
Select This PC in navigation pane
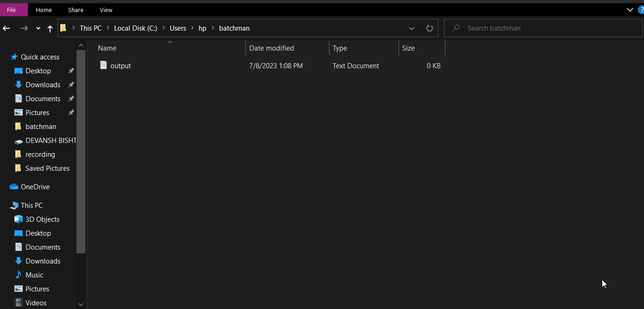click(32, 205)
